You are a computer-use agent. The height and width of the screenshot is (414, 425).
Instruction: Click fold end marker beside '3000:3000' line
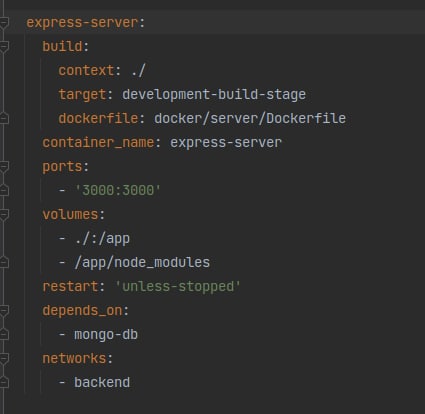point(4,190)
